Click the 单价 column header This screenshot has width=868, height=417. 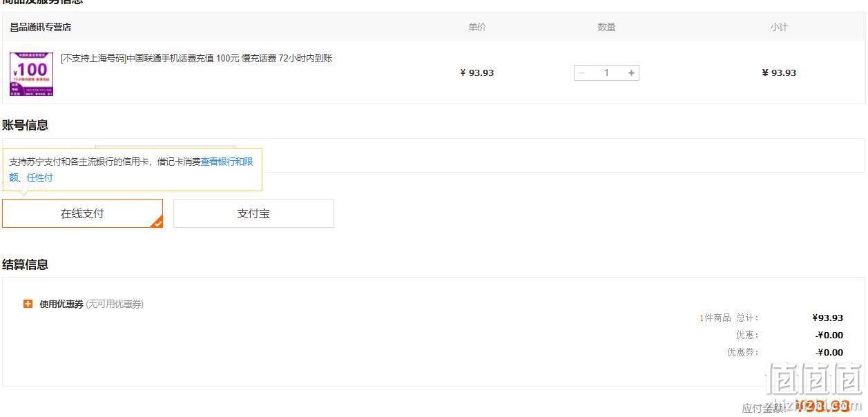pos(477,27)
